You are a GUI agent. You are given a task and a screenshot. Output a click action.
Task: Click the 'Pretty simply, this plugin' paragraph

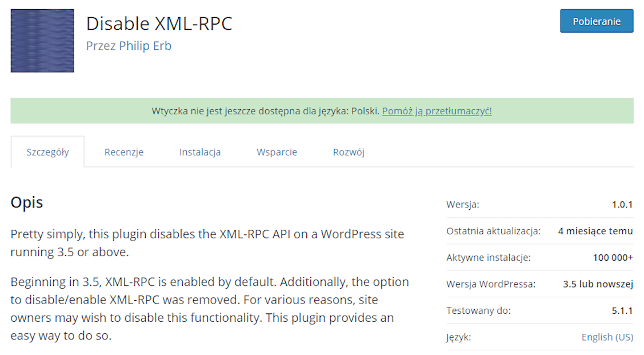207,243
